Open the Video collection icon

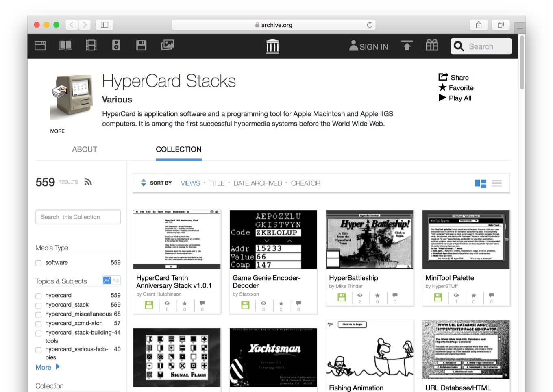tap(91, 45)
